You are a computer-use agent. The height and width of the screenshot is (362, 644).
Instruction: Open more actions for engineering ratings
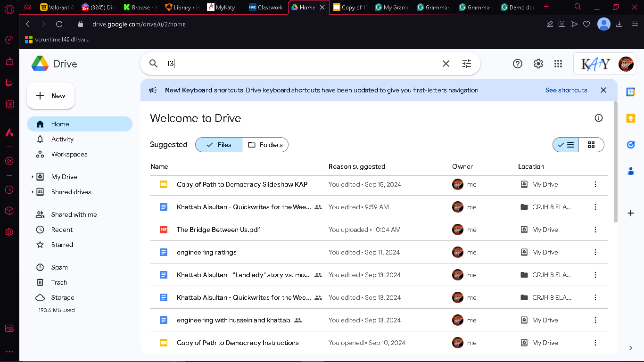click(x=595, y=252)
